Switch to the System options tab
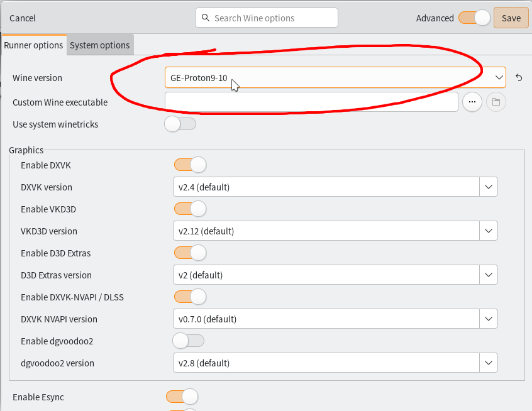 99,45
